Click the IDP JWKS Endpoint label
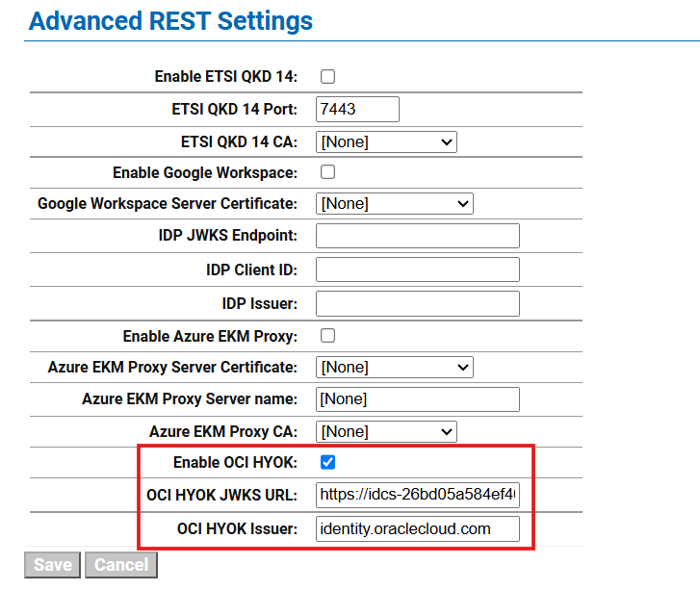 point(227,235)
